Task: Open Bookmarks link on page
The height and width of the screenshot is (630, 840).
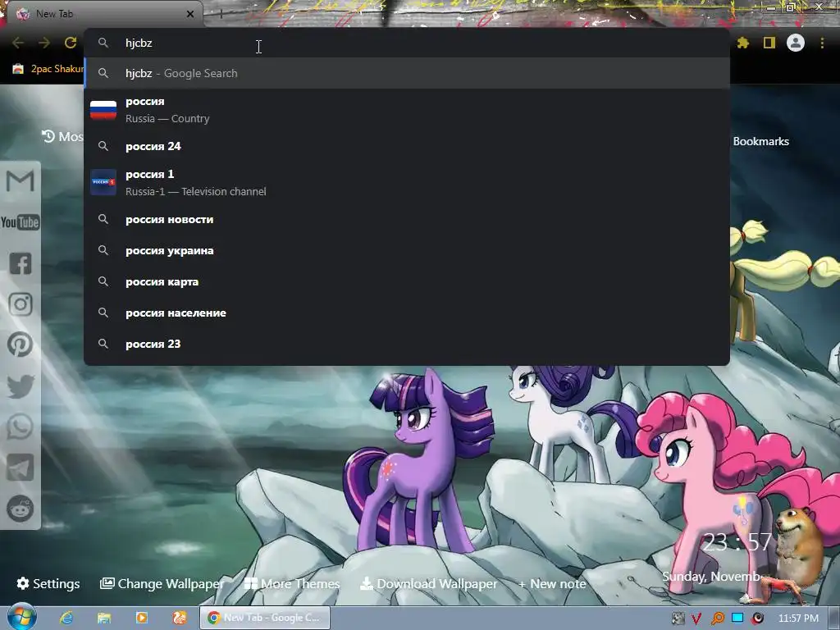Action: point(760,141)
